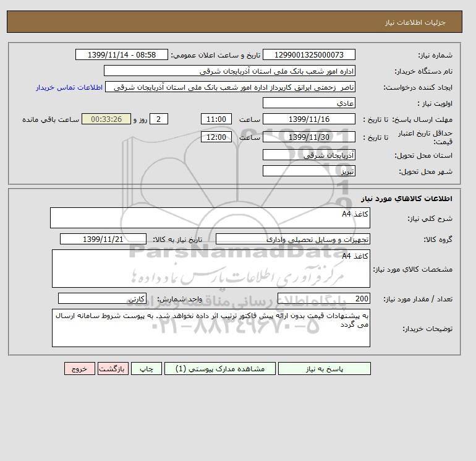Screen dimensions: 476x461
Task: Click the شرح کلی نیاز label
Action: pos(430,218)
